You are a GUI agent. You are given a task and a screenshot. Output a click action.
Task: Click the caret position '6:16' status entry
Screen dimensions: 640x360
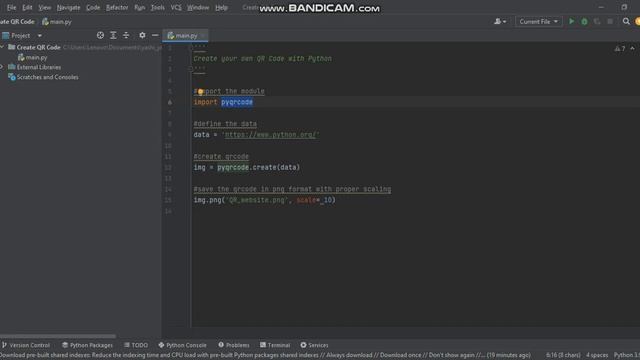(x=563, y=355)
